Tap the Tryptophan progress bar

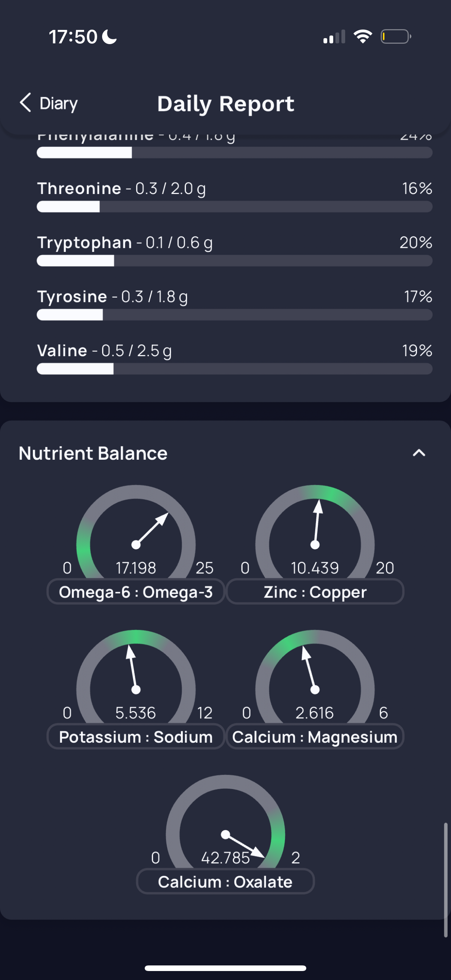234,261
